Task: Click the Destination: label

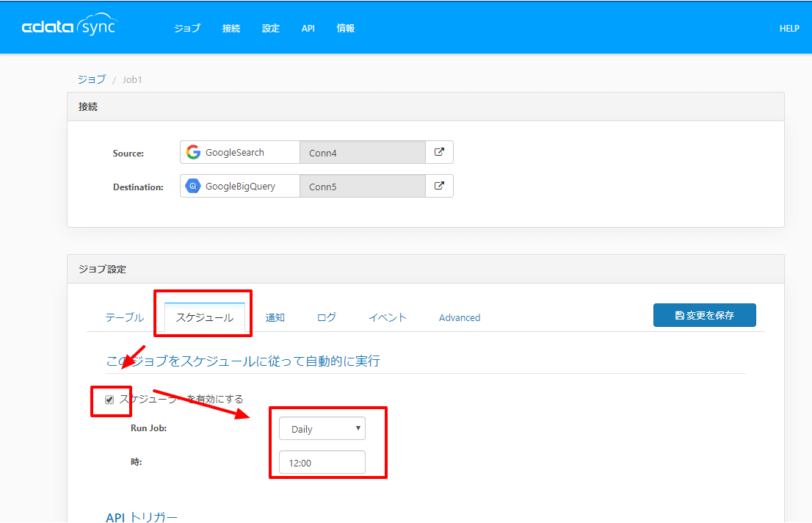Action: [138, 187]
